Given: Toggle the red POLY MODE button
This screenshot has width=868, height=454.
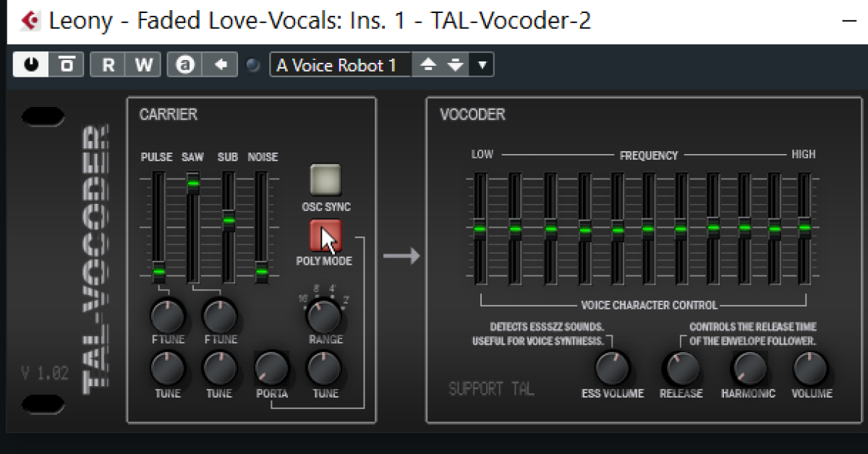Looking at the screenshot, I should pos(325,235).
